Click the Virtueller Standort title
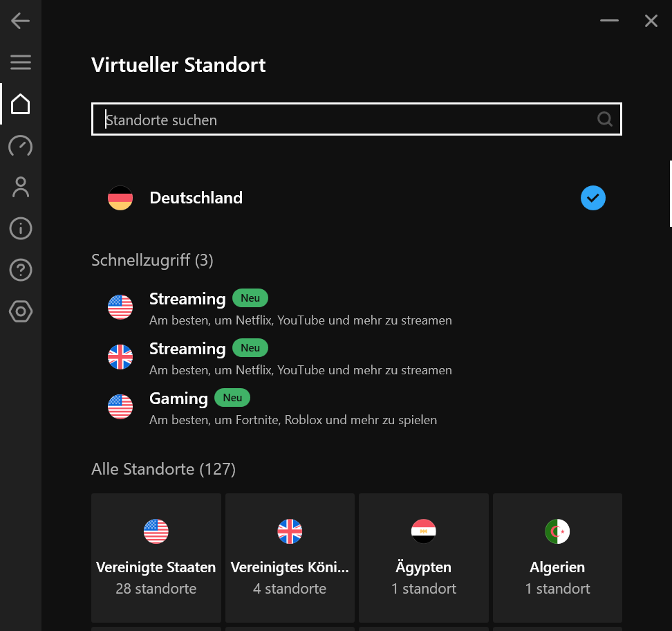Screen dimensions: 672x631 [178, 65]
